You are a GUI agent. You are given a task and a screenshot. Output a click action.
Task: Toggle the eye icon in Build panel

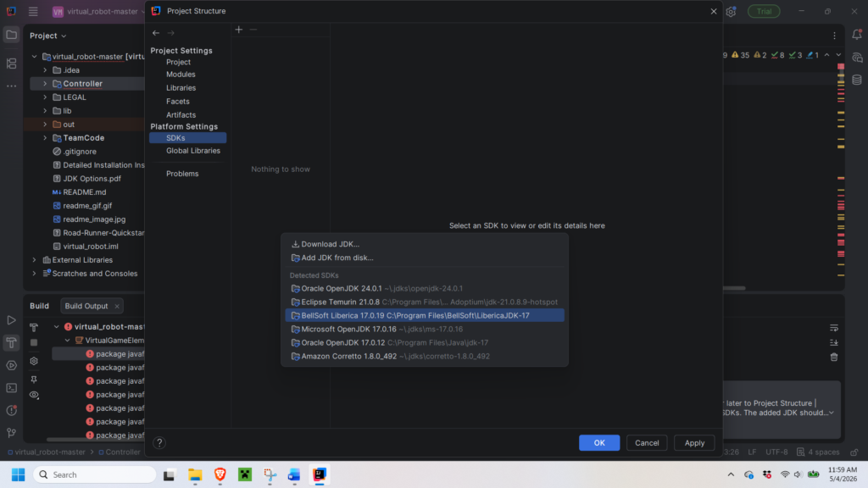coord(34,395)
